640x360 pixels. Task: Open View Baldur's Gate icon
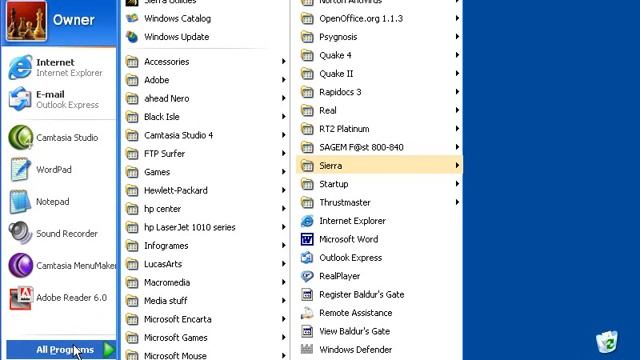(307, 331)
